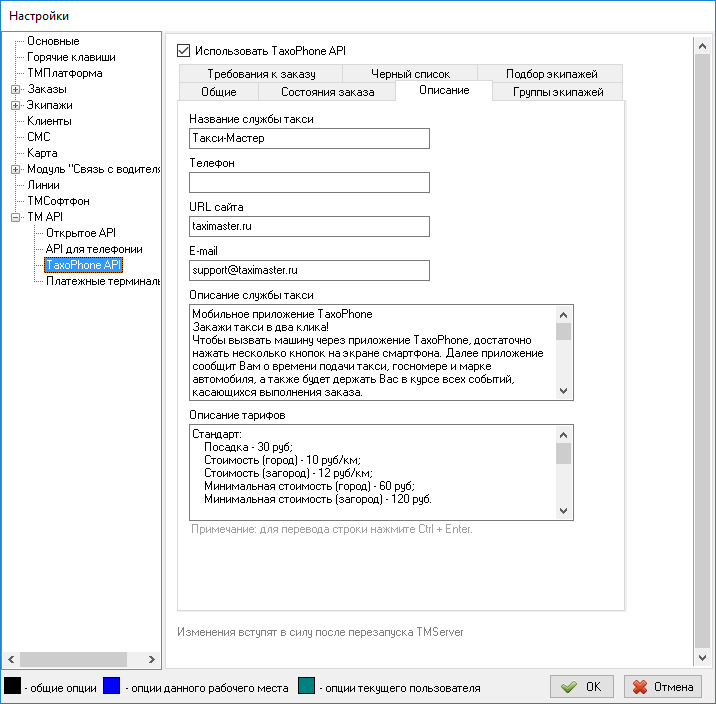Expand the Заказы tree node
Image resolution: width=716 pixels, height=704 pixels.
click(15, 89)
